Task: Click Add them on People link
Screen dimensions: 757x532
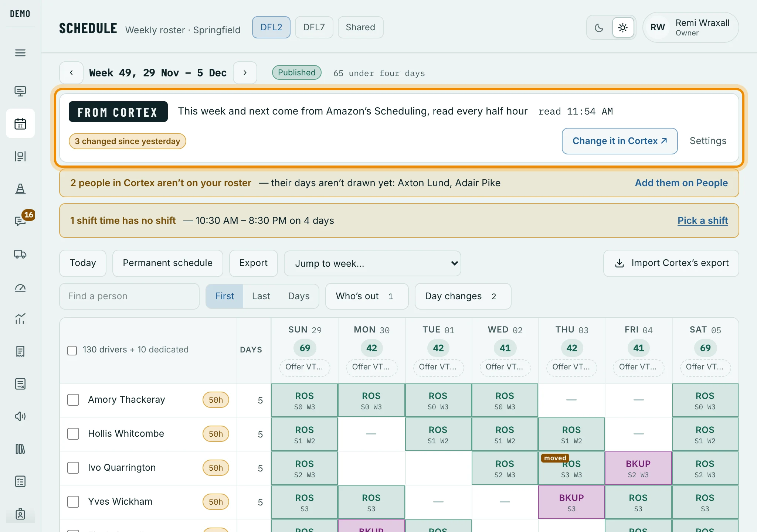Action: tap(681, 183)
